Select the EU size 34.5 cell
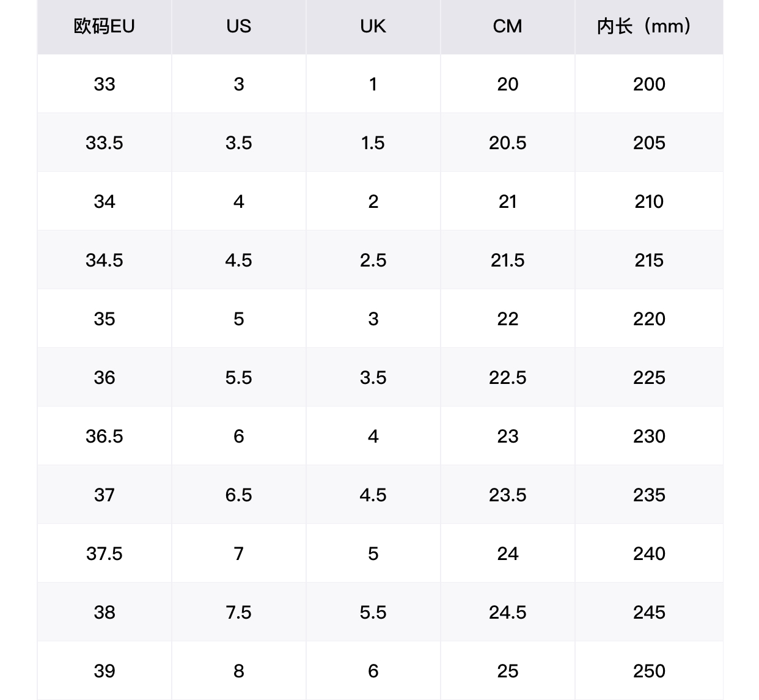The image size is (759, 700). pyautogui.click(x=104, y=260)
